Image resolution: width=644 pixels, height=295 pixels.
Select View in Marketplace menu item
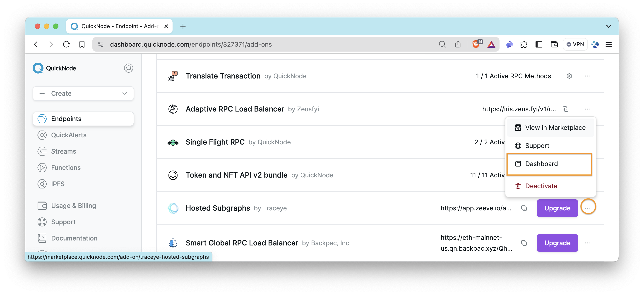[x=550, y=128]
